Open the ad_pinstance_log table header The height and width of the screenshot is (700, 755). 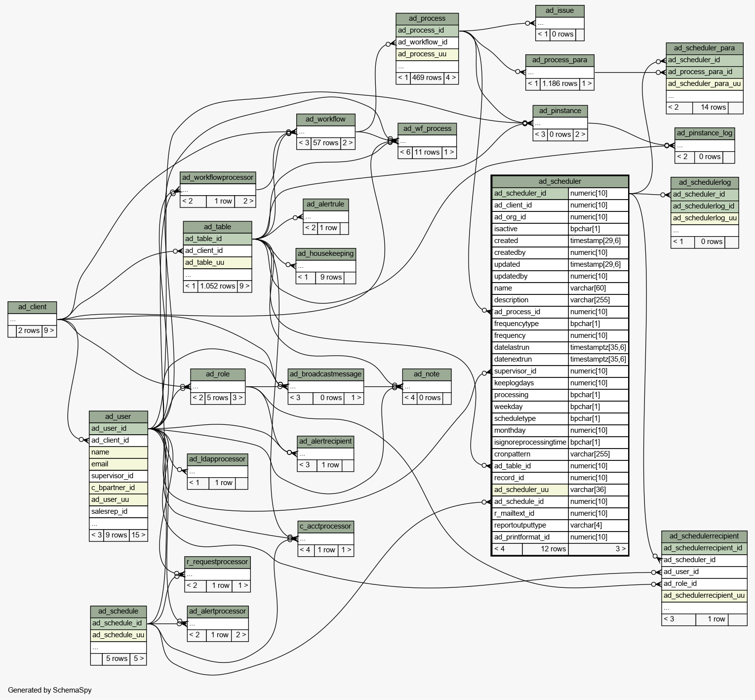pyautogui.click(x=704, y=133)
